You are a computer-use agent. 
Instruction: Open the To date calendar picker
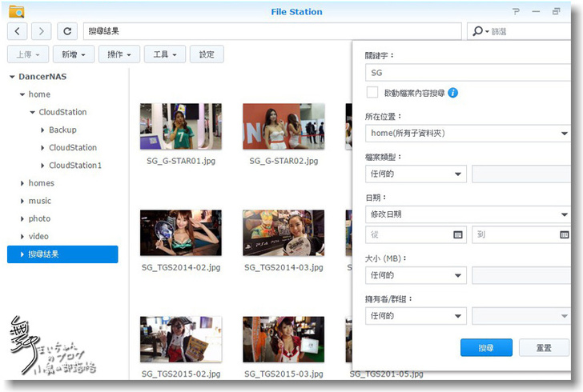(x=565, y=235)
